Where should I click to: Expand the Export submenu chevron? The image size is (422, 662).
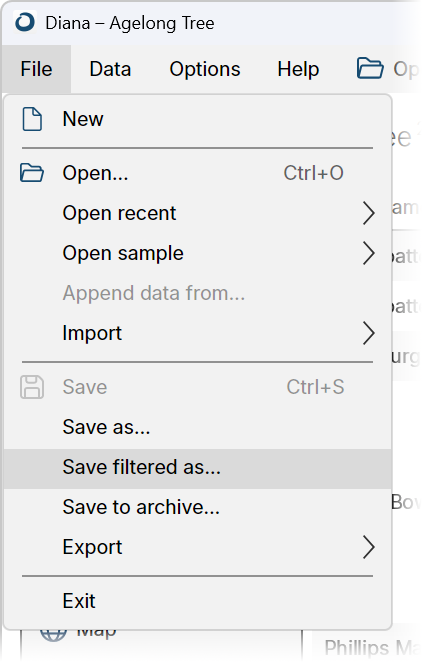(x=369, y=547)
